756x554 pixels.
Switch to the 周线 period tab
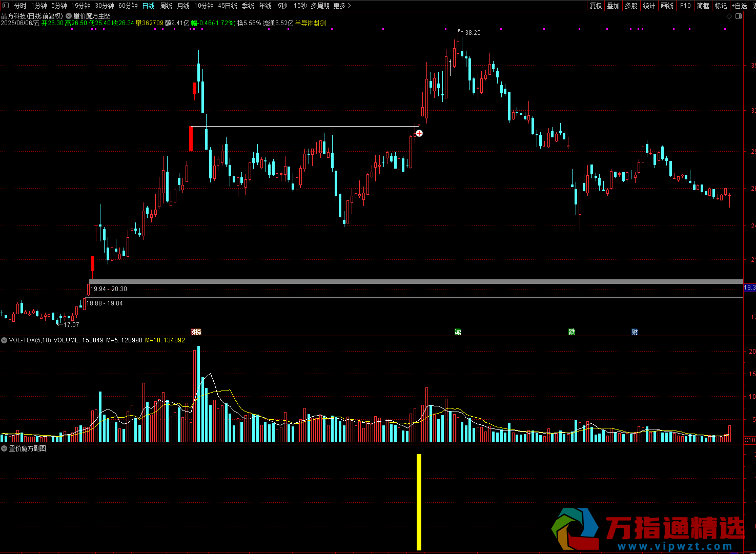(x=166, y=6)
